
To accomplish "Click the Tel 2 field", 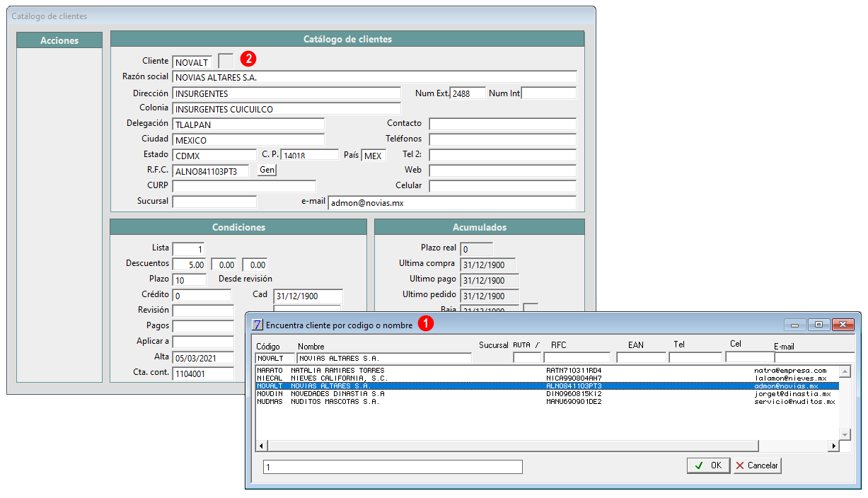I will tap(503, 155).
